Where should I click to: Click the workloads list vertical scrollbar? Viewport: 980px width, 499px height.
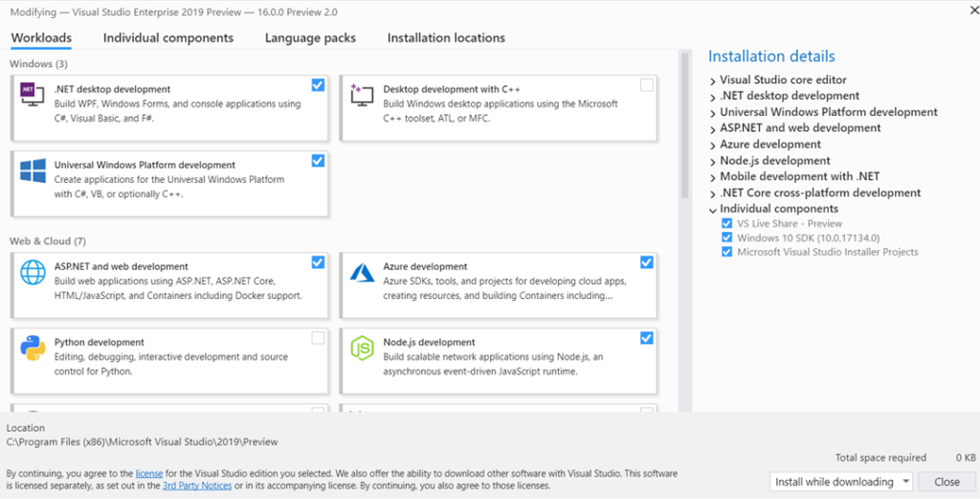pyautogui.click(x=684, y=125)
